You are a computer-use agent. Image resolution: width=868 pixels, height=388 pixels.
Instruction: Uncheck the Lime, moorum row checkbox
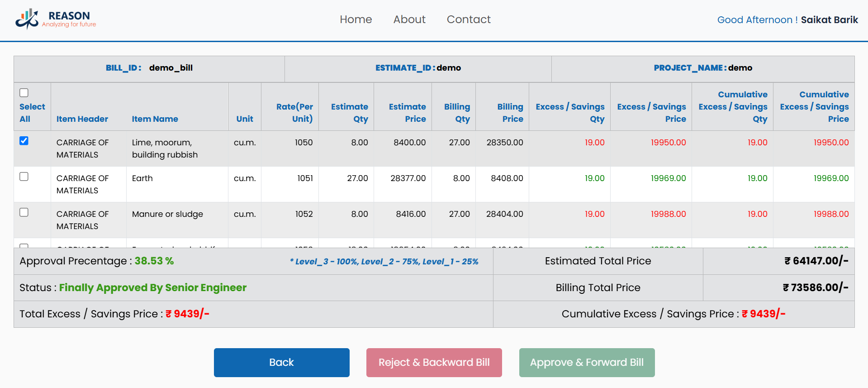[24, 141]
